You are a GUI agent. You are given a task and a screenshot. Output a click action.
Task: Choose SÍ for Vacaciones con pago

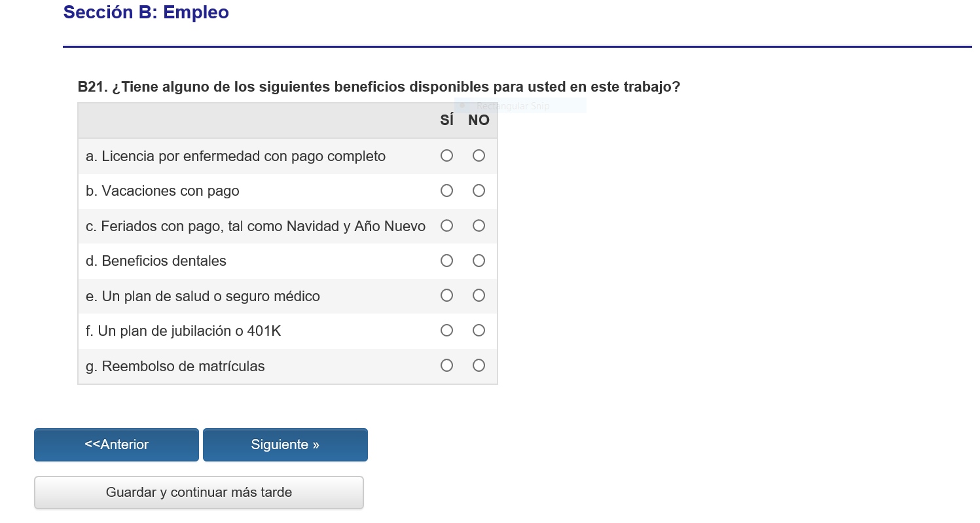[446, 190]
